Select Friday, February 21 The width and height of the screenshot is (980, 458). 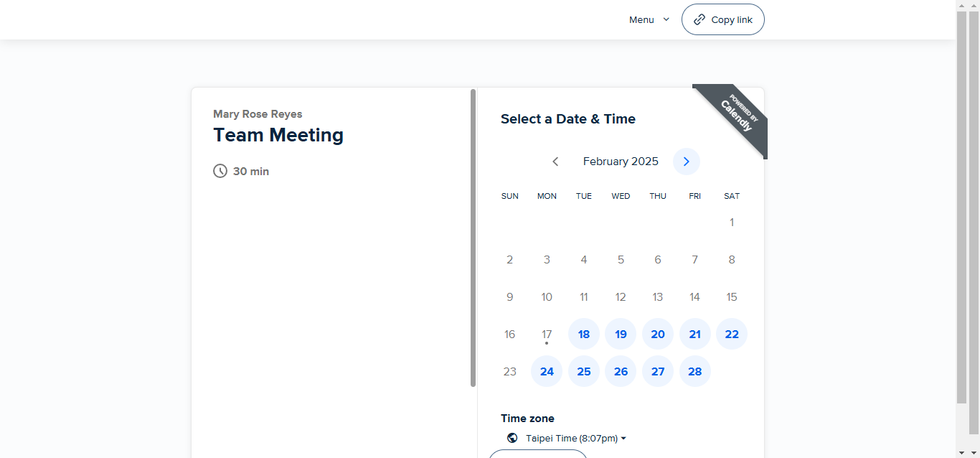point(694,334)
